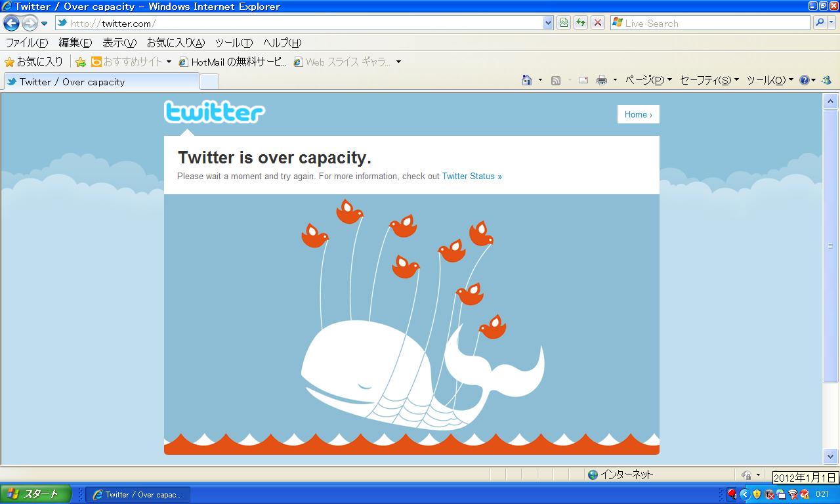
Task: Open the ページ(P) command menu
Action: click(648, 80)
